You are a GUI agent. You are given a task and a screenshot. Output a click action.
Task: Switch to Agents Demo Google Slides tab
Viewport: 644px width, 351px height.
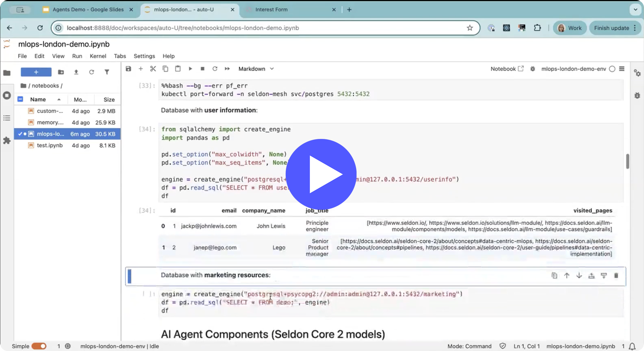pos(88,10)
